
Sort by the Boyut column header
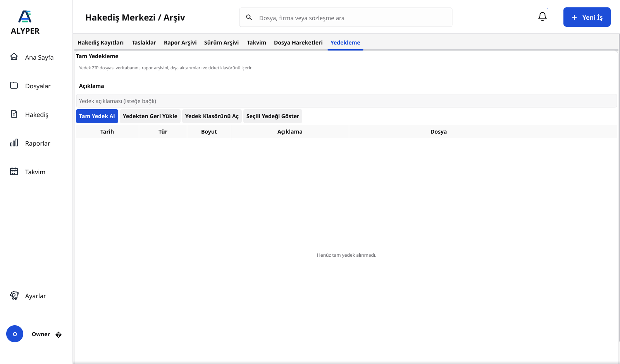(209, 132)
